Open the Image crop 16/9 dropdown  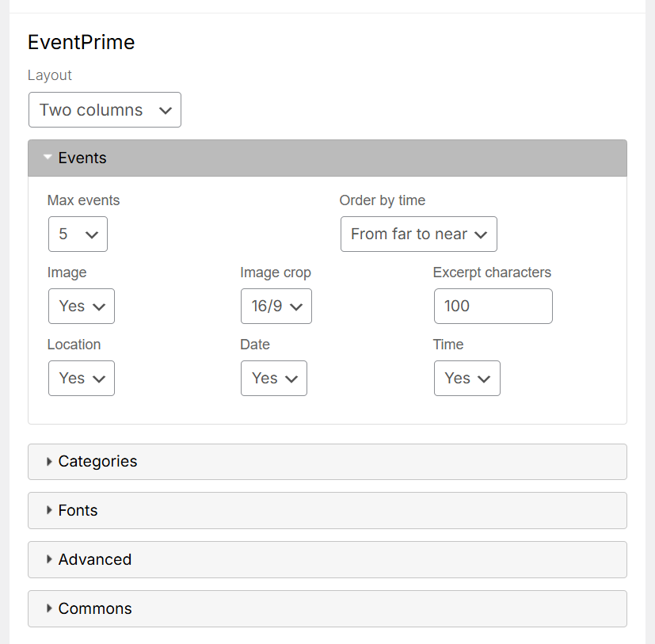(x=276, y=306)
